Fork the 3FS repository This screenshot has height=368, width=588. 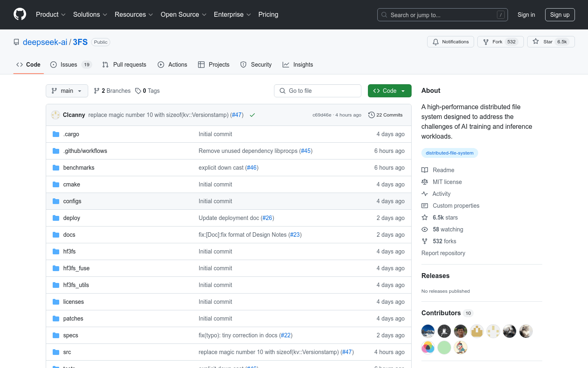pos(500,42)
